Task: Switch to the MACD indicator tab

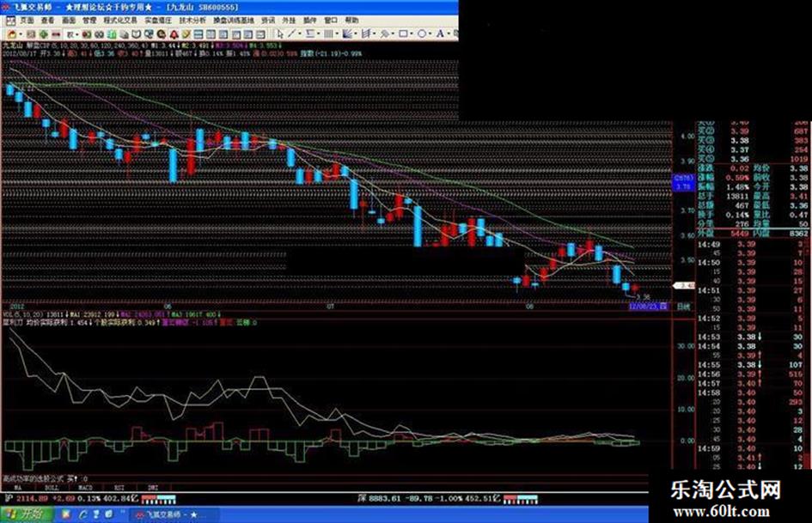Action: click(85, 487)
